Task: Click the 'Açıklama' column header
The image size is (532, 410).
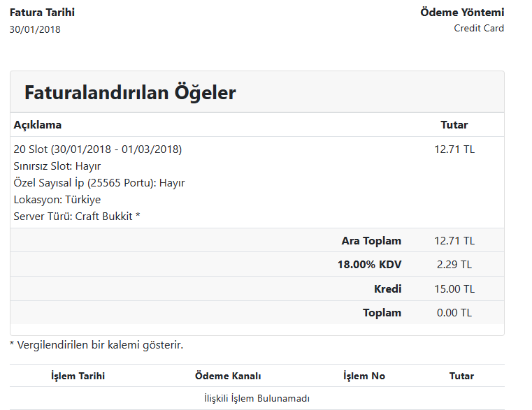Action: click(x=37, y=125)
